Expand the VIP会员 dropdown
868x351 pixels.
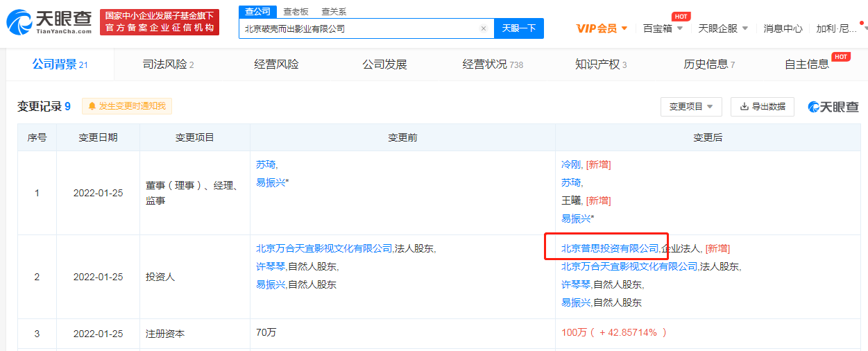point(602,28)
